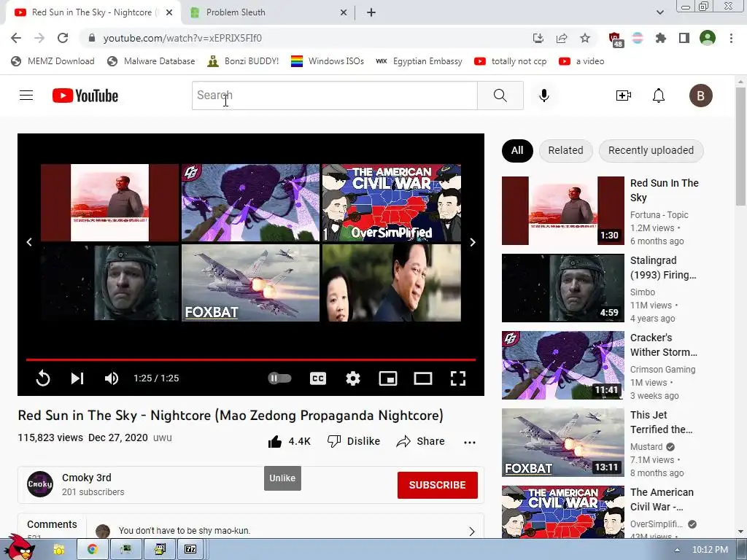This screenshot has height=560, width=747.
Task: Share the video
Action: click(420, 441)
